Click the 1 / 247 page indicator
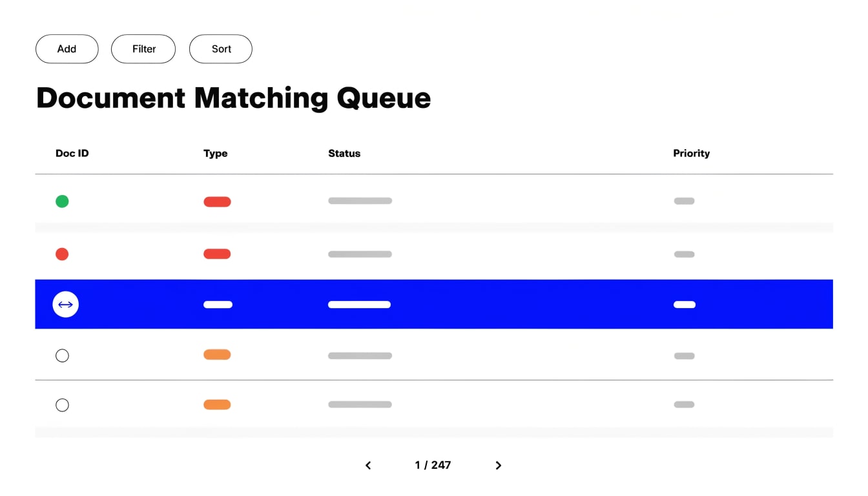The image size is (868, 496). [x=433, y=465]
